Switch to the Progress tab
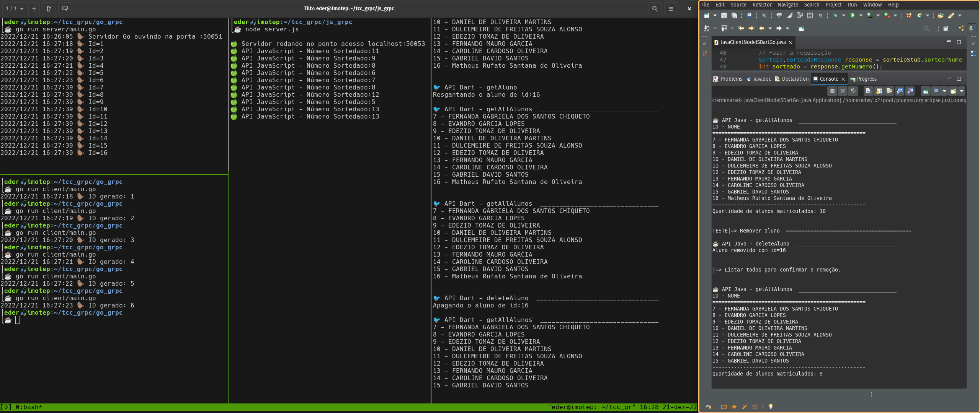This screenshot has height=413, width=980. click(863, 79)
